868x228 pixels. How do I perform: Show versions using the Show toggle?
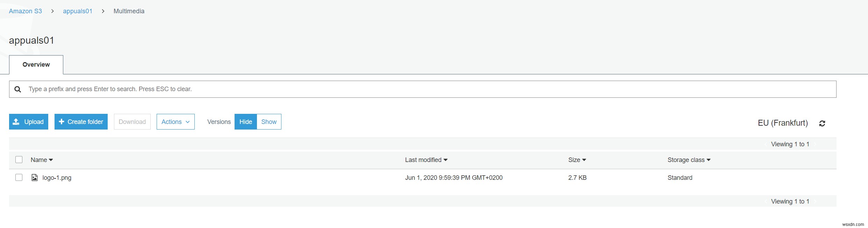(268, 122)
